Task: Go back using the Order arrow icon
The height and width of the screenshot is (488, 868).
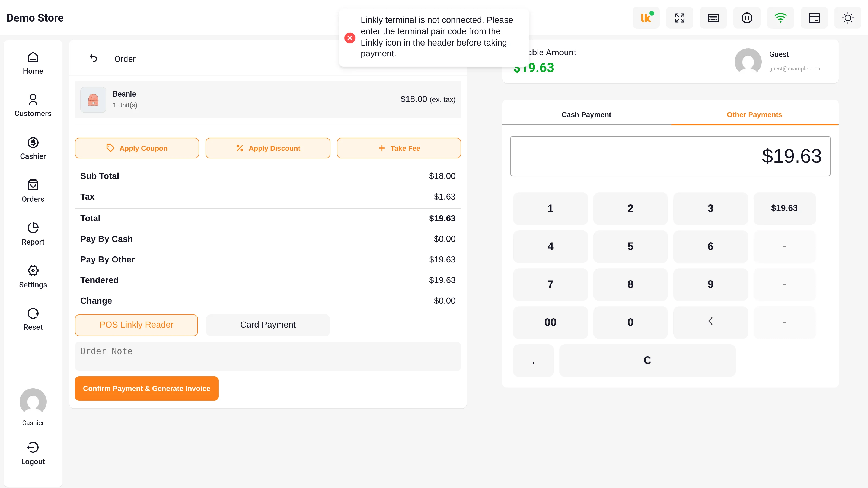Action: 93,59
